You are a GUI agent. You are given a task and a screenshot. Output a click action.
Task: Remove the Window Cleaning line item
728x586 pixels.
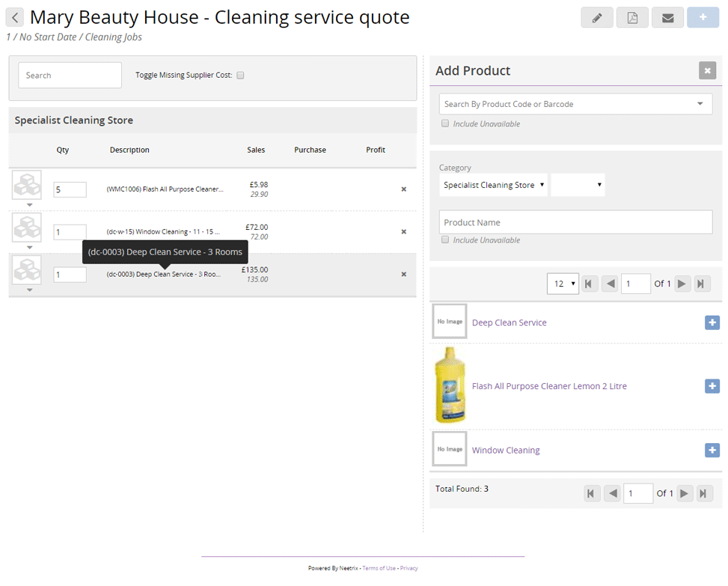click(404, 232)
